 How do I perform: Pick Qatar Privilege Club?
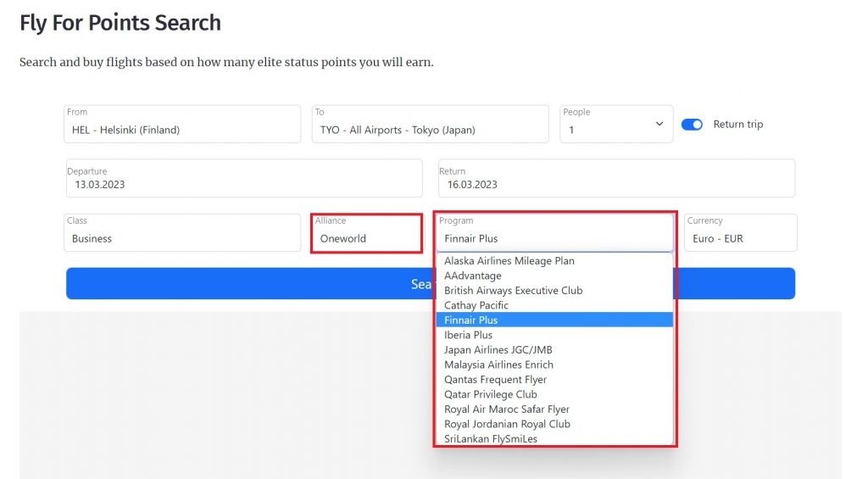pyautogui.click(x=554, y=394)
